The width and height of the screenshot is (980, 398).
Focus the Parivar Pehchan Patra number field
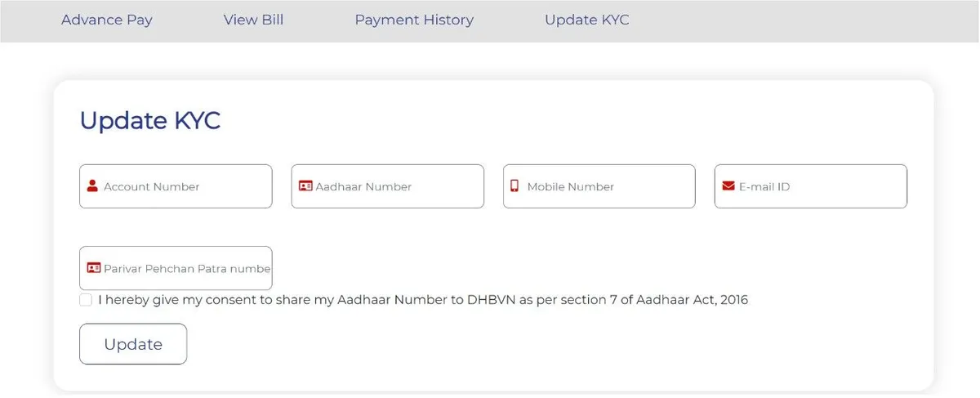coord(186,268)
